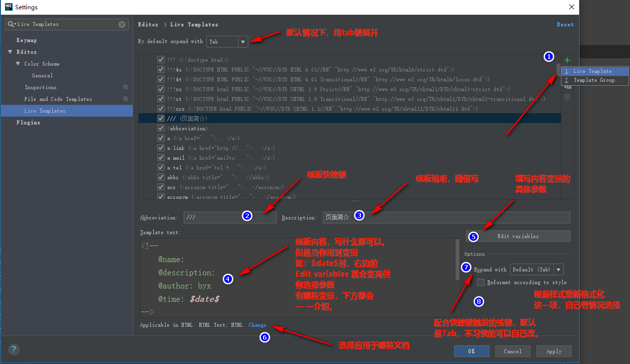Select the !!!xxs XHTML 1.1 template row

(x=350, y=109)
